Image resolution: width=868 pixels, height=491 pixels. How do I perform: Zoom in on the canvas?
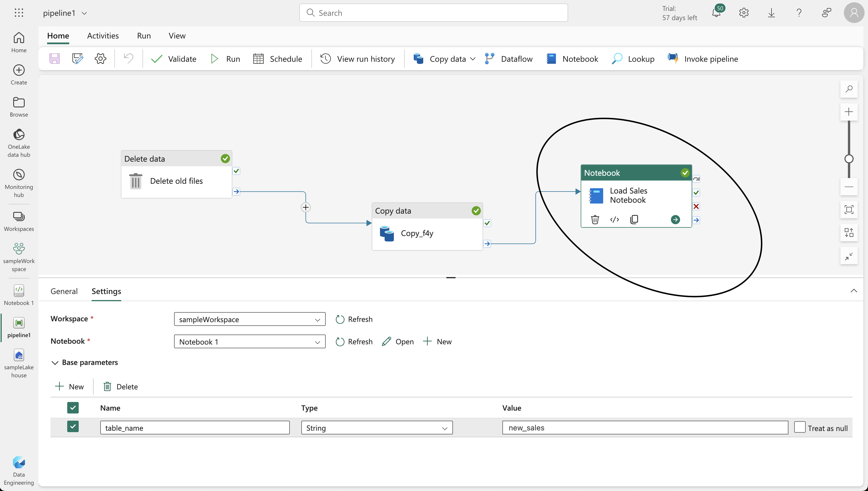pyautogui.click(x=849, y=112)
